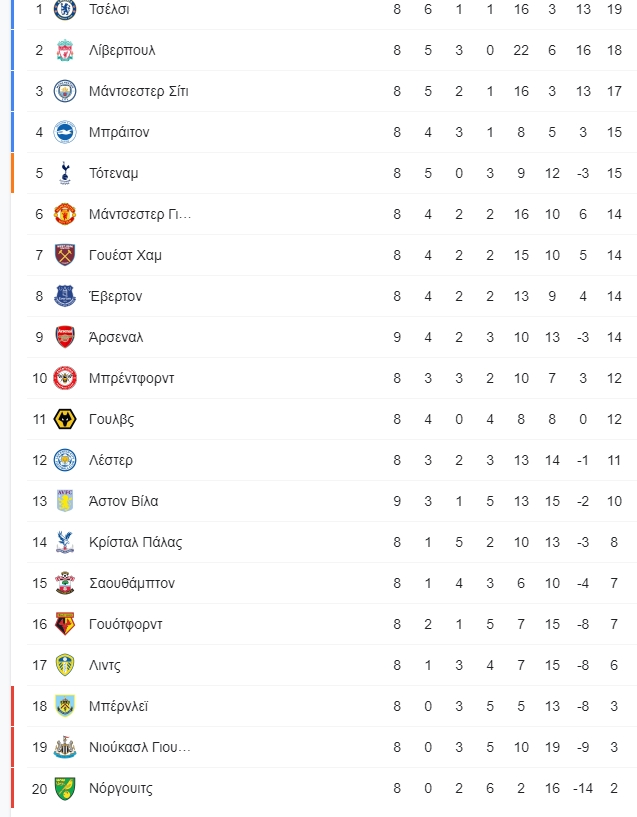This screenshot has width=637, height=817.
Task: Open the Έβερτον team name link
Action: pyautogui.click(x=115, y=296)
